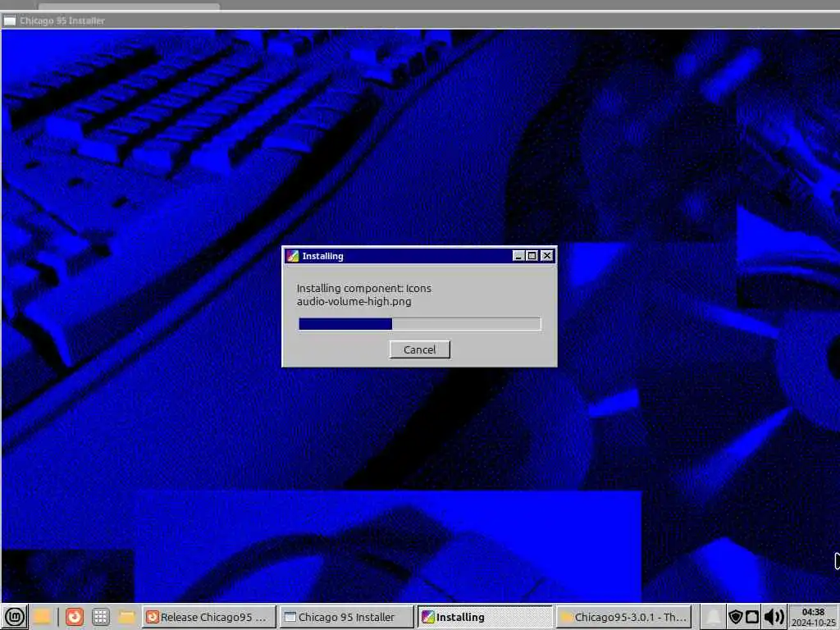Open the application grid launcher in taskbar
Screen dimensions: 840x630
click(x=100, y=617)
